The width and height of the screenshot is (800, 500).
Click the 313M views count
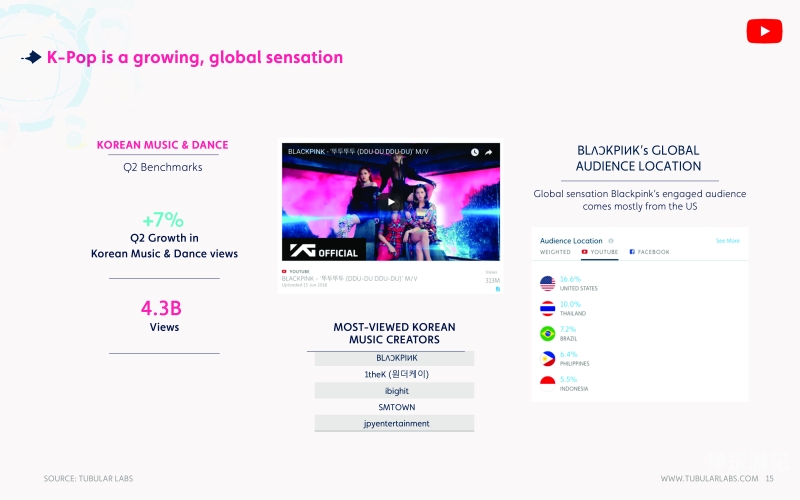pos(492,281)
